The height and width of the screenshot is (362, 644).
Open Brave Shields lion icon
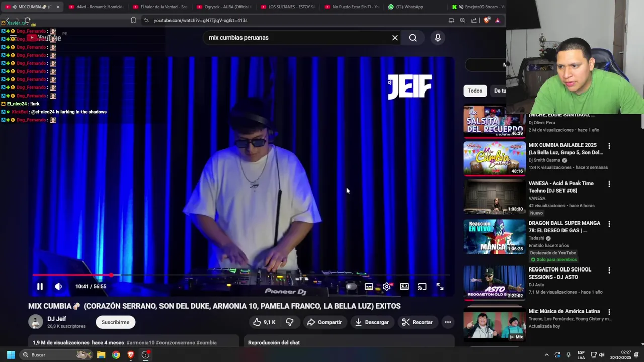pos(486,20)
